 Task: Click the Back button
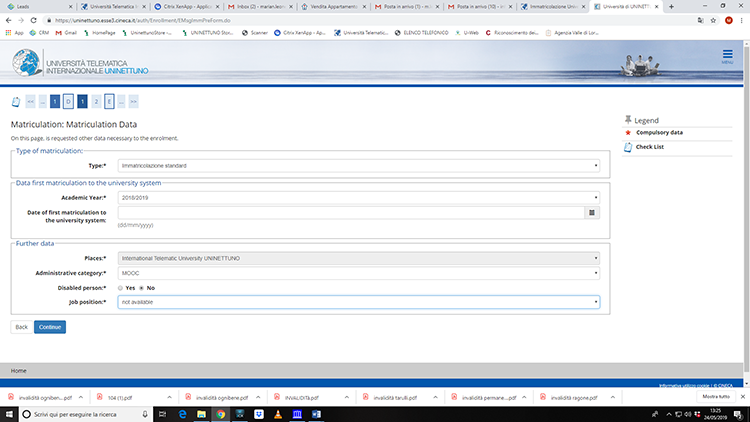point(21,327)
